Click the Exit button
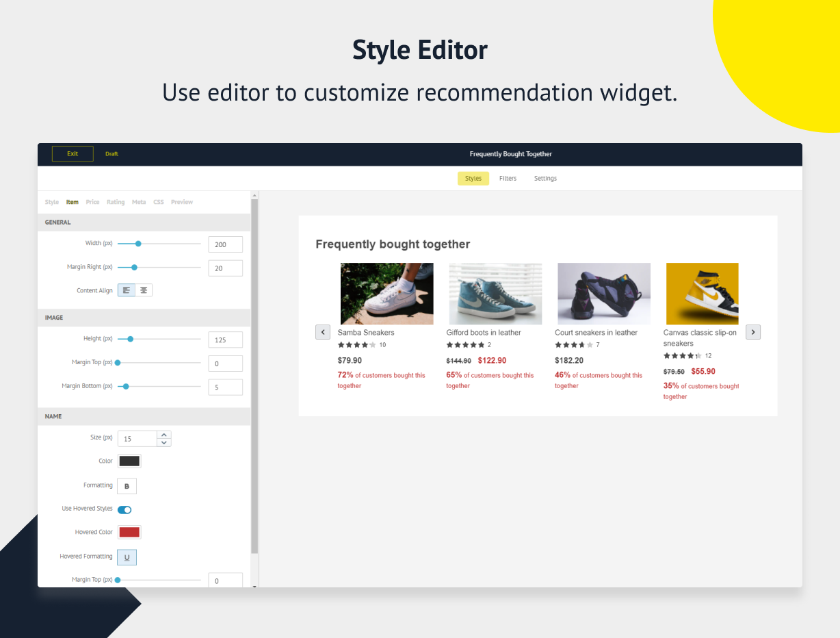 pyautogui.click(x=73, y=154)
